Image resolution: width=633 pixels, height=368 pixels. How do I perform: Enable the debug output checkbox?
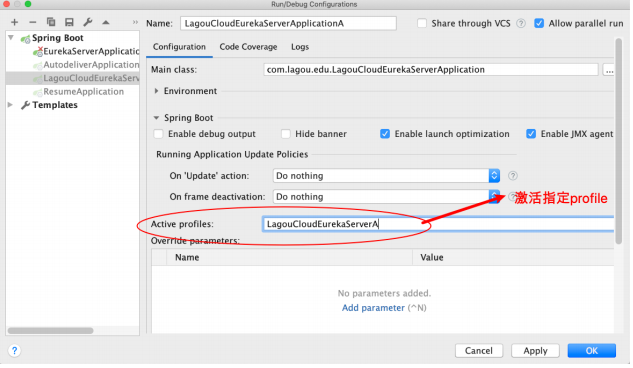click(x=159, y=134)
